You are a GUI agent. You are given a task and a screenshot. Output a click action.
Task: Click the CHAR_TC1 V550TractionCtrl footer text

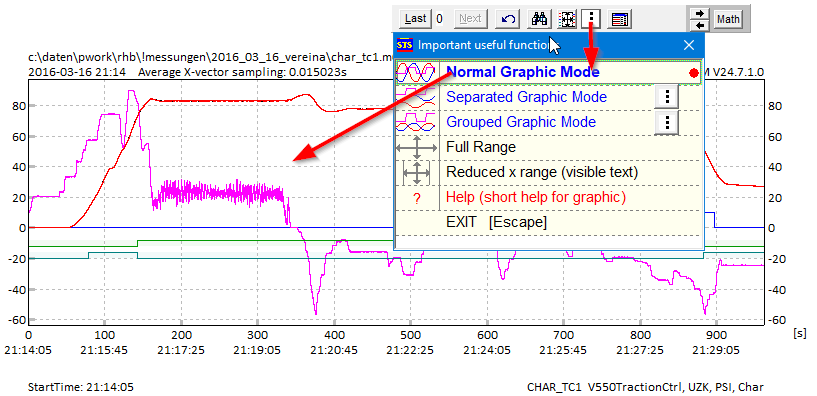pos(646,387)
